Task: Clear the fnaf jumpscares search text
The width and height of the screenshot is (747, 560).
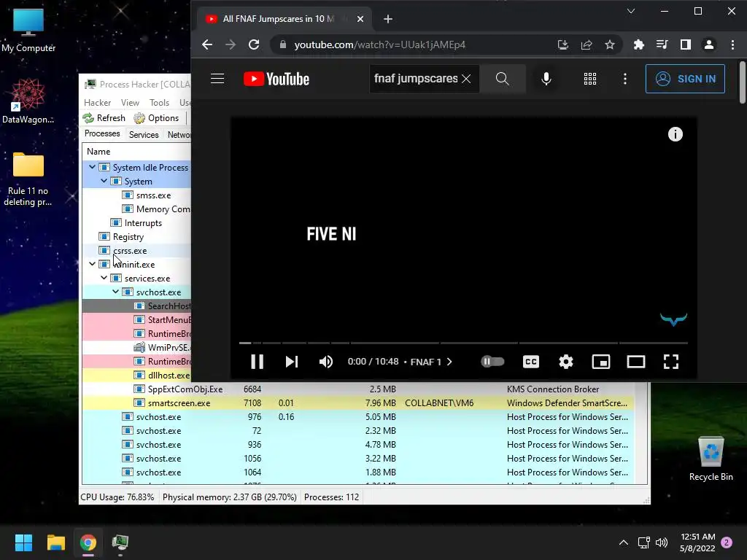Action: point(466,79)
